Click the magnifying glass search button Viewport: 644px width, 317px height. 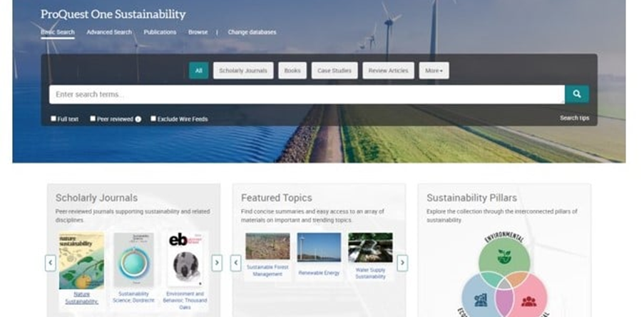click(576, 94)
